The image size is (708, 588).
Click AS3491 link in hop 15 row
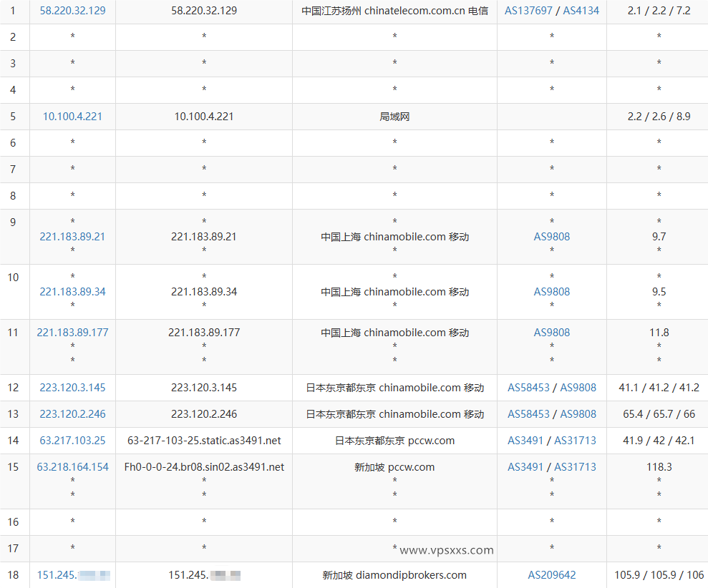coord(525,467)
